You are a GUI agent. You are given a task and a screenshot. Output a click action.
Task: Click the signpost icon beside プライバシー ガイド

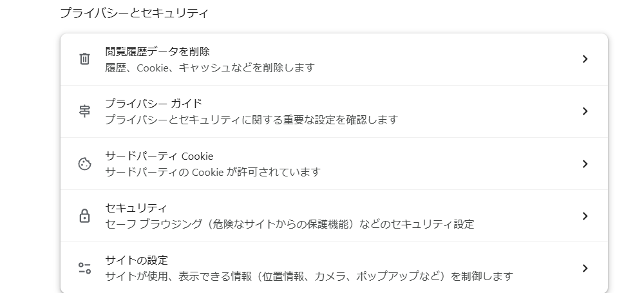84,111
